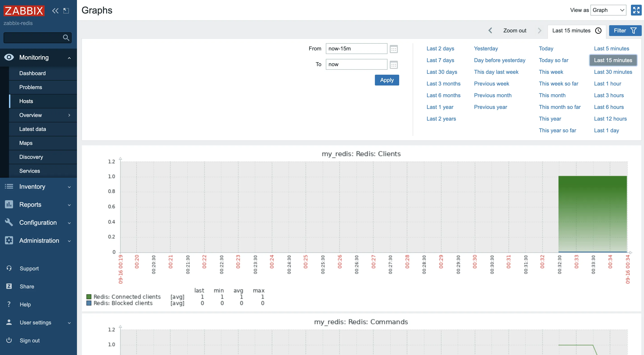
Task: Click the Monitoring section icon
Action: coord(9,57)
